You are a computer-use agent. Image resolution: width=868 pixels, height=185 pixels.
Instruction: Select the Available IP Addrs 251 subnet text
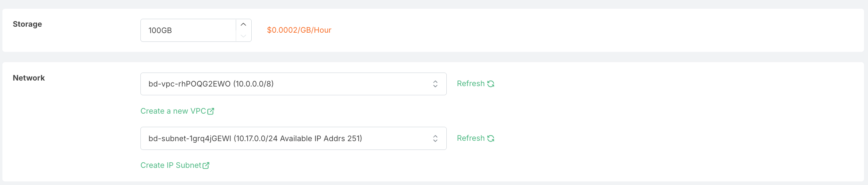click(321, 138)
